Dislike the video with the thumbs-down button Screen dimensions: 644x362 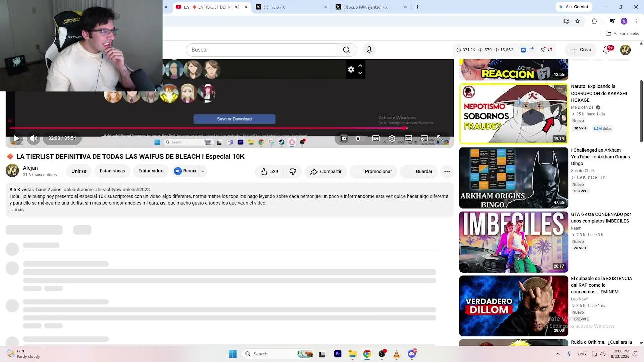pos(293,171)
